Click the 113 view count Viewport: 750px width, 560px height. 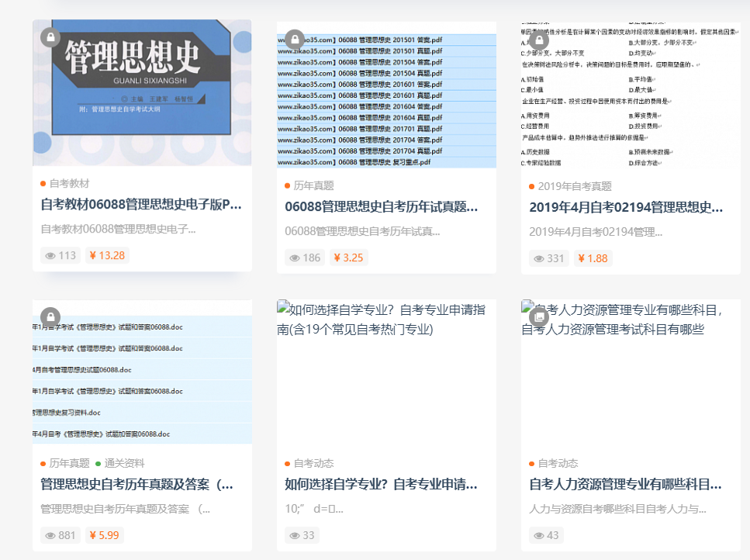(67, 256)
